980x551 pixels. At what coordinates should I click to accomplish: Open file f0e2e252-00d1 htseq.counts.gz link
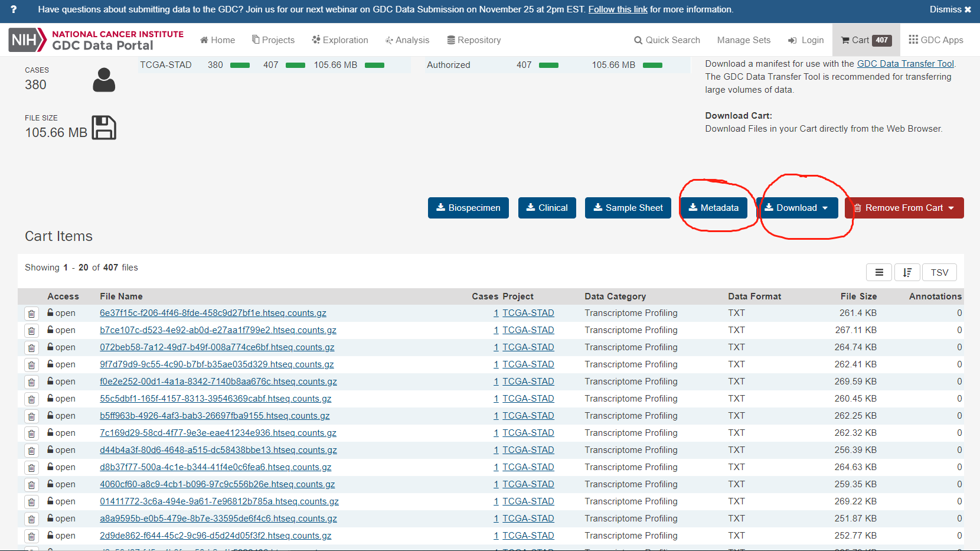click(218, 382)
